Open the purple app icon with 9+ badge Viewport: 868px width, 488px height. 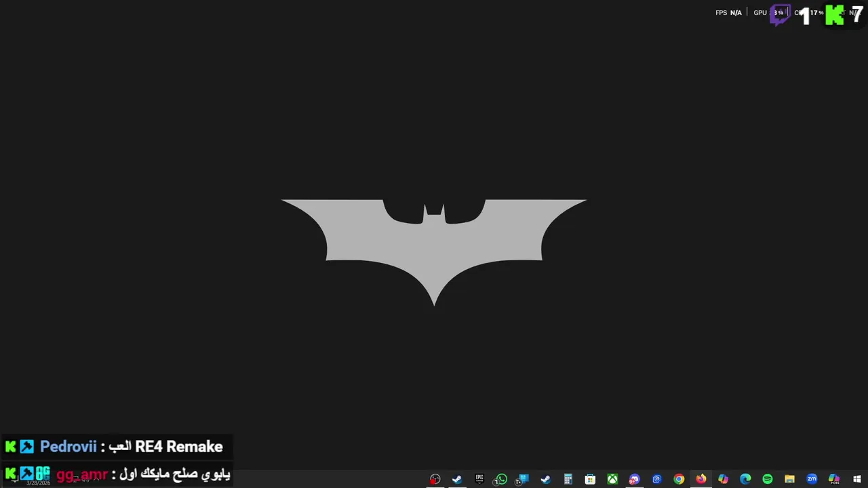(634, 479)
